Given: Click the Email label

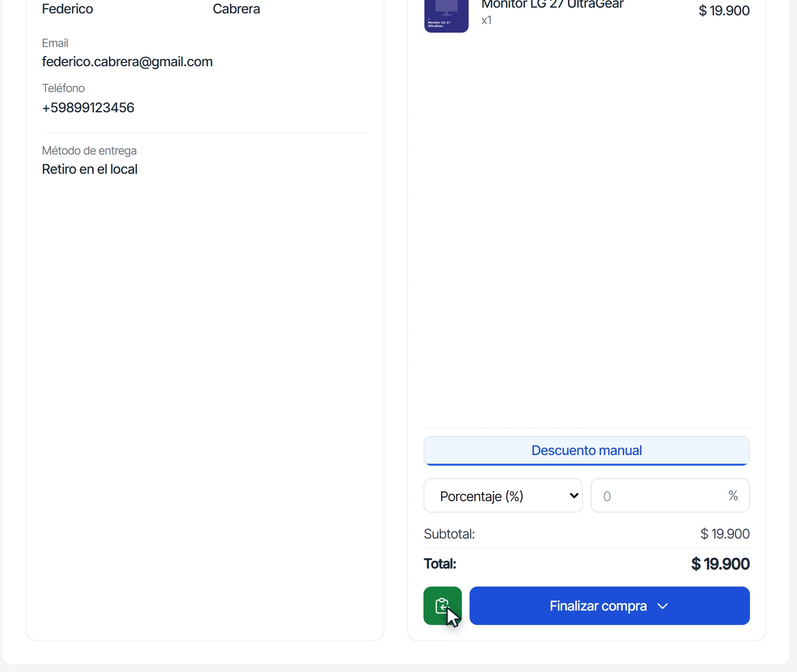Looking at the screenshot, I should coord(55,43).
